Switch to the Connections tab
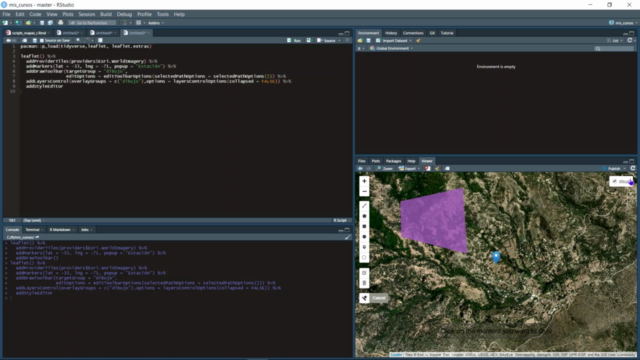The width and height of the screenshot is (640, 360). [x=413, y=33]
